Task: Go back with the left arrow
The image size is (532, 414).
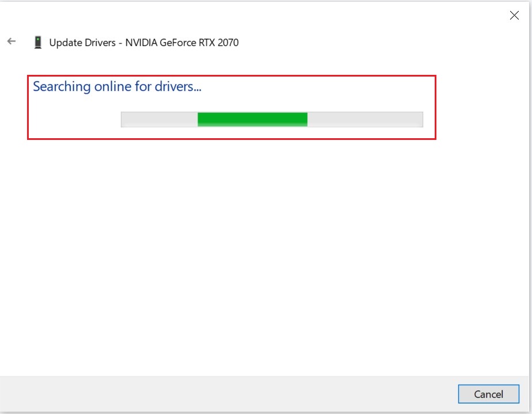Action: [12, 41]
